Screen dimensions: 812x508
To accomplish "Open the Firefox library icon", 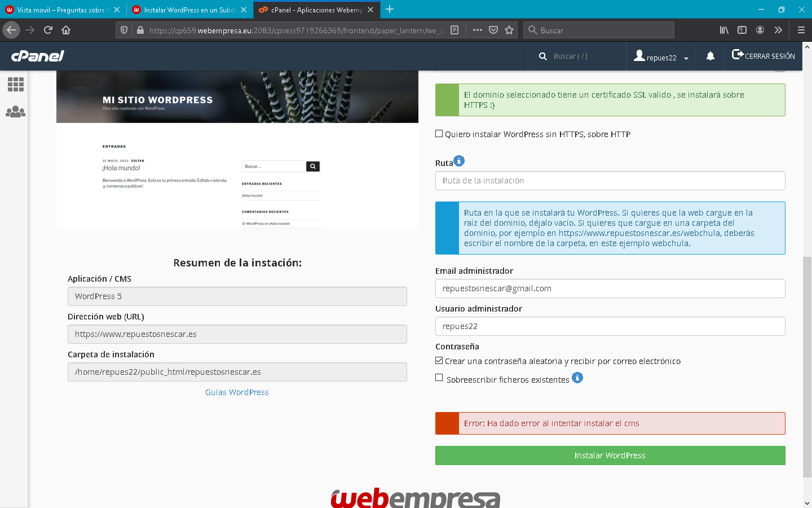I will point(724,30).
